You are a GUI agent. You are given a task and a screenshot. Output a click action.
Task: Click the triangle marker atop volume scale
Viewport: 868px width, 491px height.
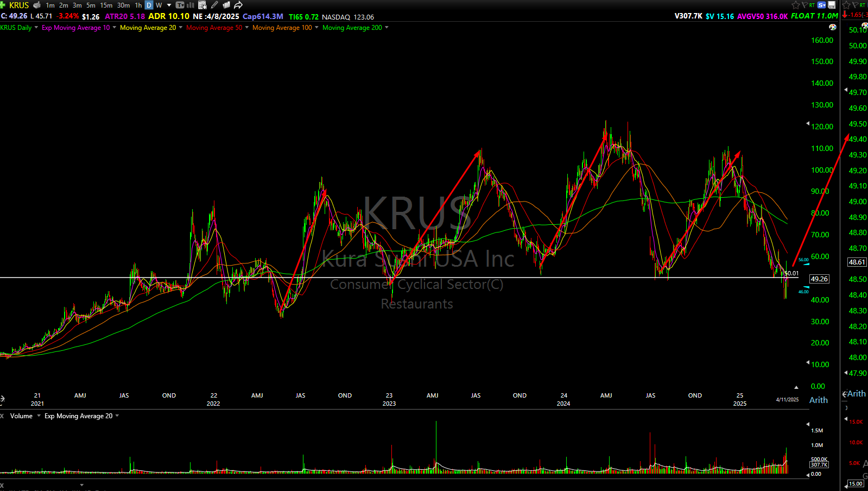(x=808, y=424)
